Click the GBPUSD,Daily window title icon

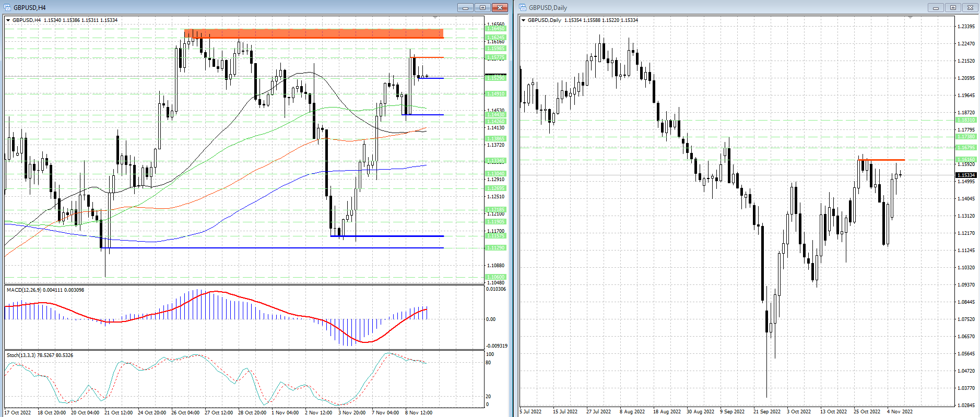(x=523, y=7)
